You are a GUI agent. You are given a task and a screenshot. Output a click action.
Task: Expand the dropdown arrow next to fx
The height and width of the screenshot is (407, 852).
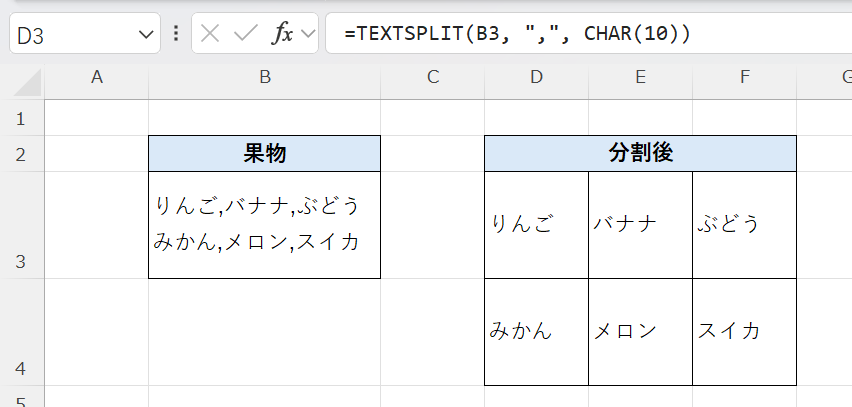[x=308, y=34]
